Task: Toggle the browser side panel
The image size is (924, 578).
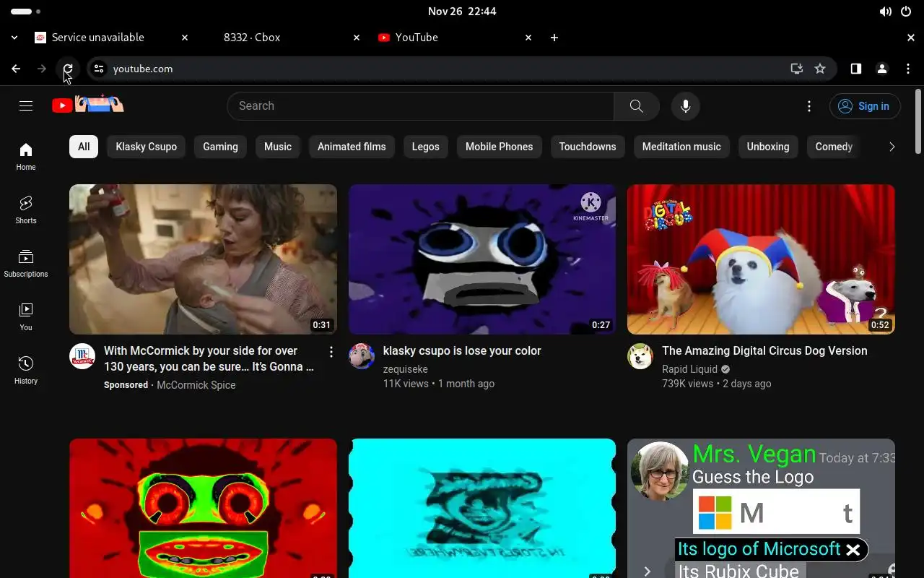Action: click(x=855, y=69)
